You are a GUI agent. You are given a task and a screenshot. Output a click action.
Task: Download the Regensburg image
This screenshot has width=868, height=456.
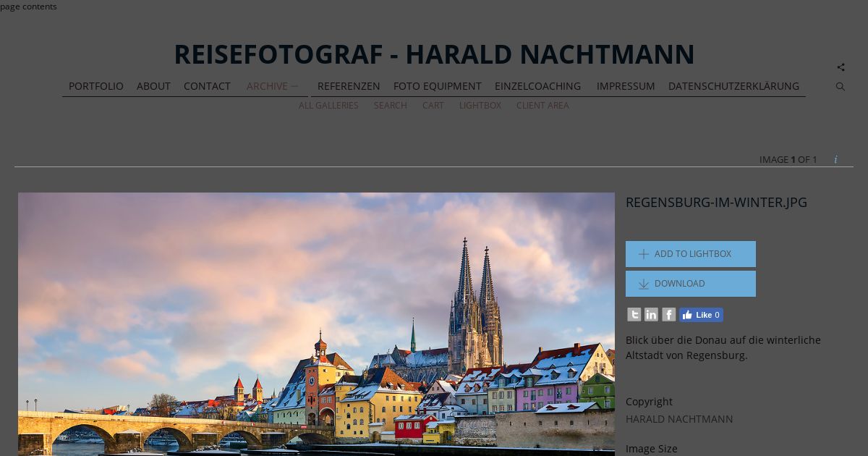click(x=691, y=284)
